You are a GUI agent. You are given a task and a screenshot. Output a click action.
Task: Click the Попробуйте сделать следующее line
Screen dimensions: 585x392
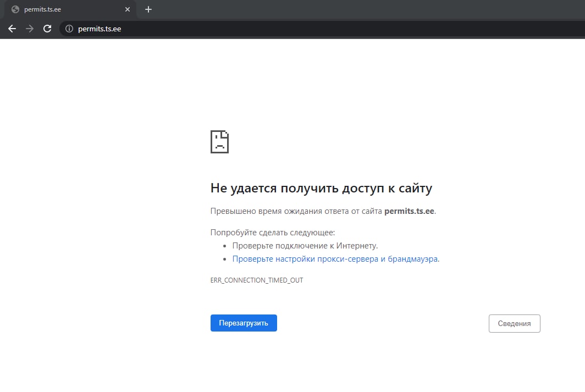(272, 233)
